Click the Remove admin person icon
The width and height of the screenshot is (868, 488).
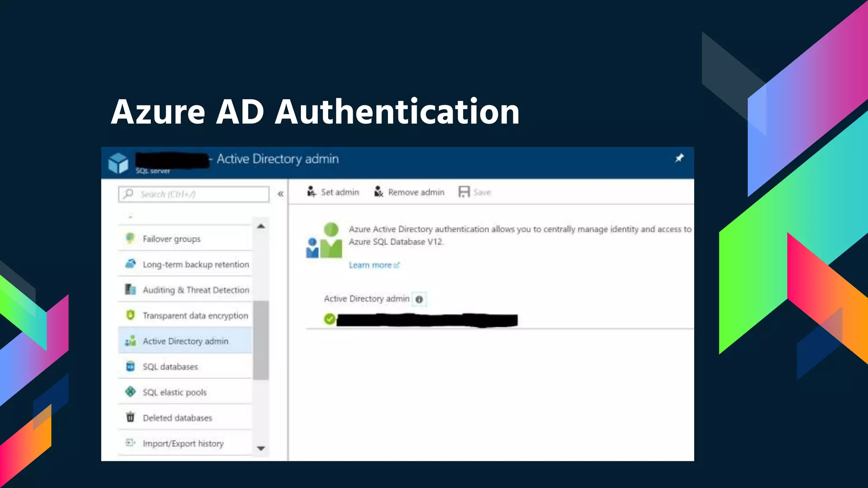tap(378, 192)
